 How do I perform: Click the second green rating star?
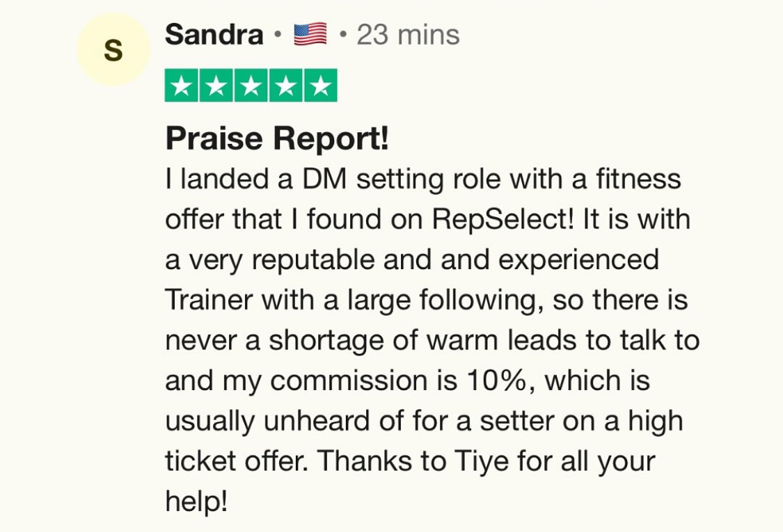[216, 86]
